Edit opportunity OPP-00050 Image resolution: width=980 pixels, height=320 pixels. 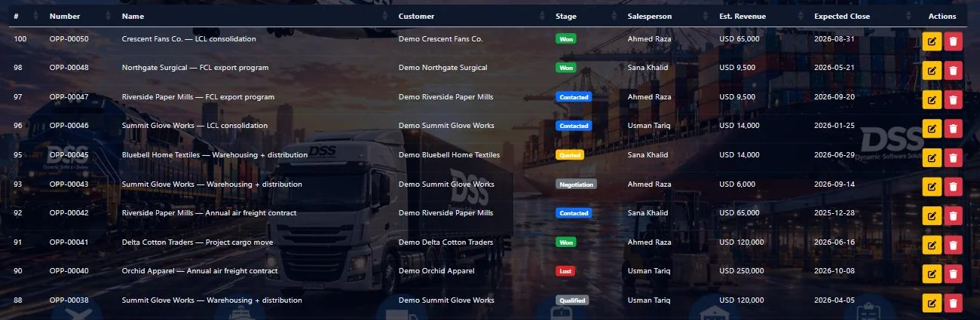[932, 41]
